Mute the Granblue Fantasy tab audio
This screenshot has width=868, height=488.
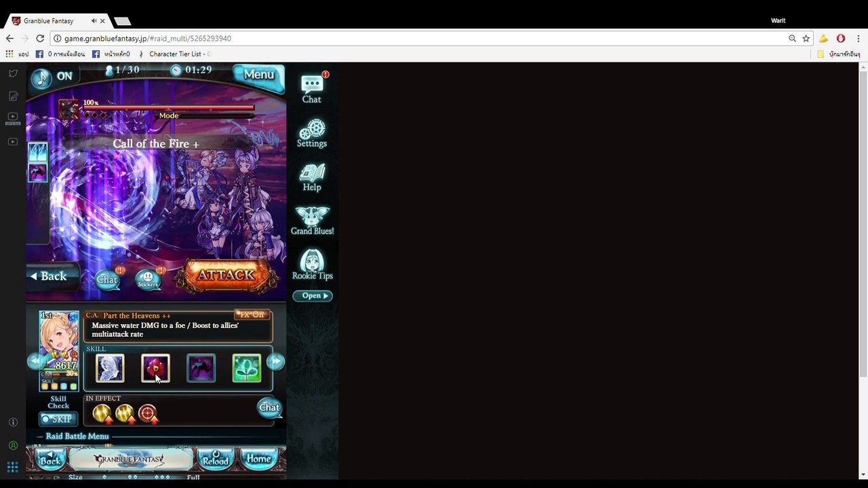(x=94, y=21)
